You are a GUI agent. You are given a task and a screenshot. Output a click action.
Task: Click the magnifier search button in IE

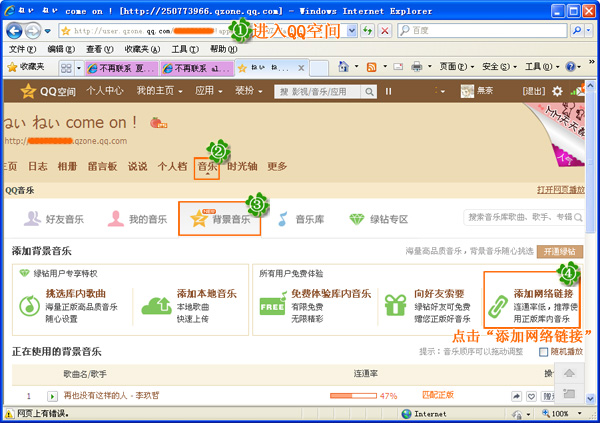577,31
